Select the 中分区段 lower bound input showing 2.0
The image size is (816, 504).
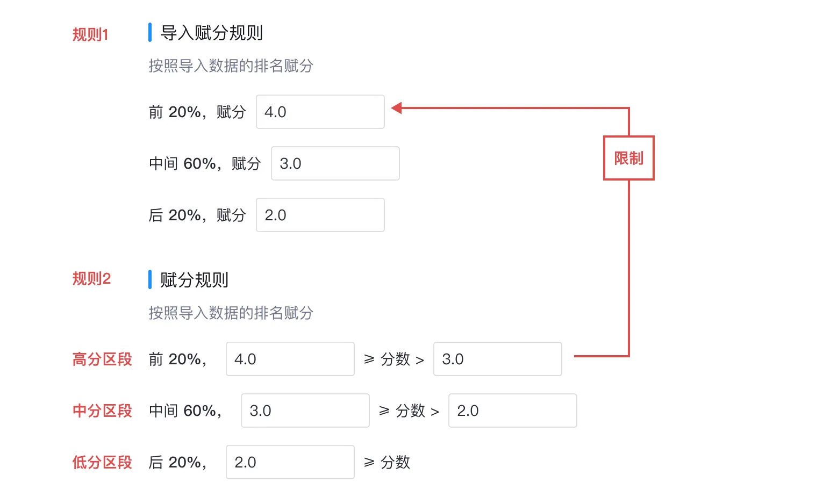point(513,411)
